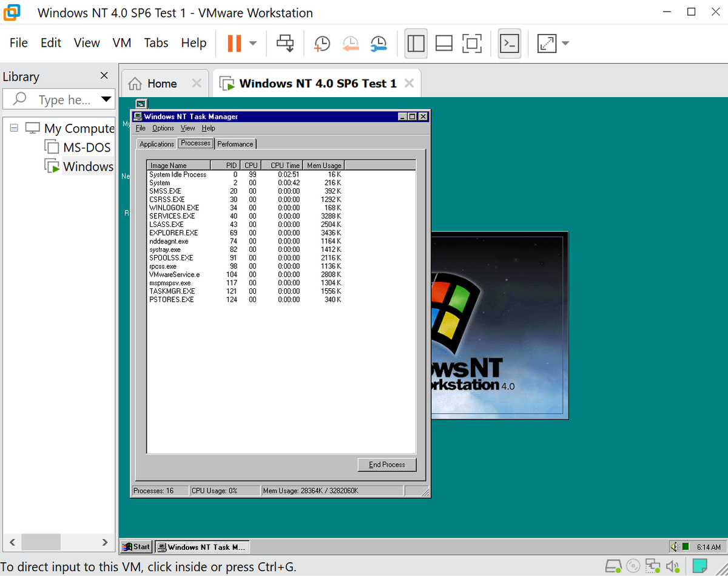The width and height of the screenshot is (728, 576).
Task: Click the library search input field
Action: [x=52, y=99]
